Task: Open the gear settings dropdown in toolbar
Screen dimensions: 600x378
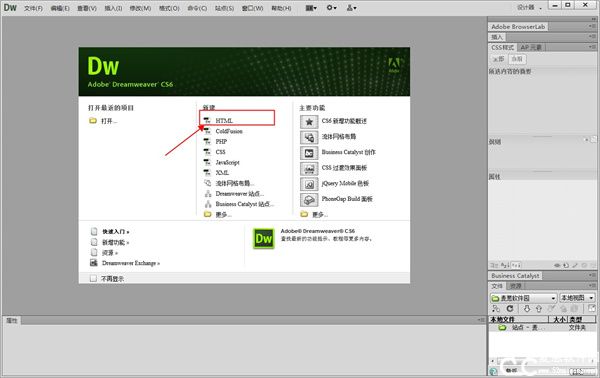Action: (331, 8)
